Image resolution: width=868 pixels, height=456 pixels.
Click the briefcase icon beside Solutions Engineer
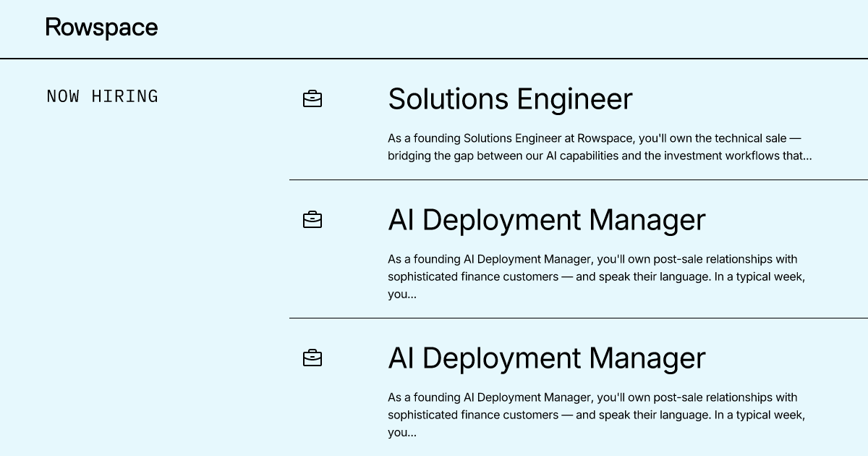coord(312,99)
